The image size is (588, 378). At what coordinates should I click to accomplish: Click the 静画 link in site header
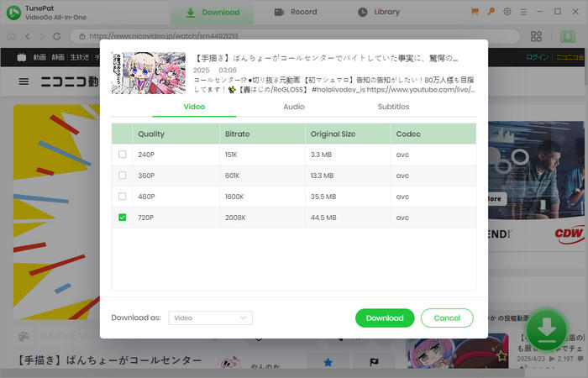click(58, 57)
